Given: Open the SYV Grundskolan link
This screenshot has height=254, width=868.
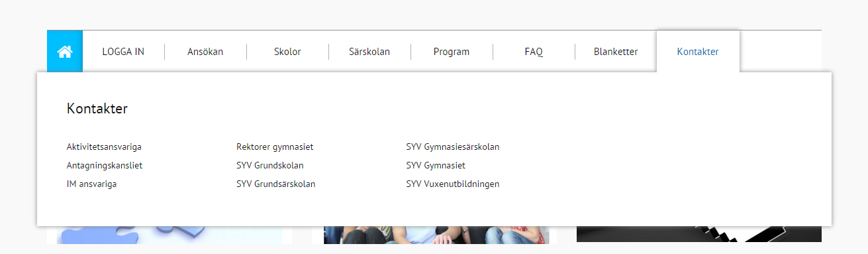Looking at the screenshot, I should pyautogui.click(x=269, y=166).
